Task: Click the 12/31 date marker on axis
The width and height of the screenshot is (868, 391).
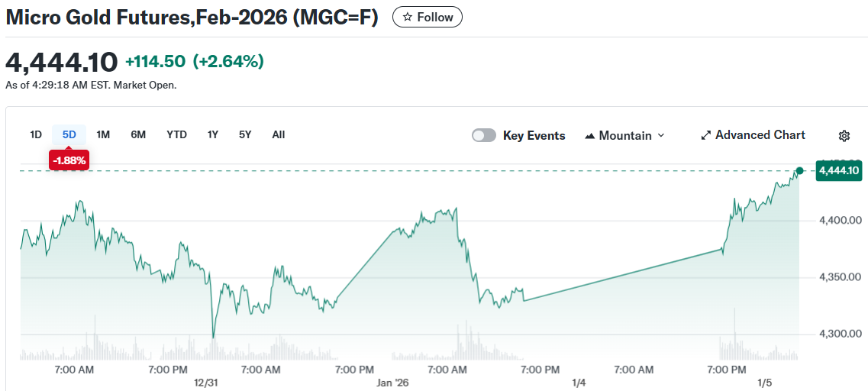Action: coord(206,382)
